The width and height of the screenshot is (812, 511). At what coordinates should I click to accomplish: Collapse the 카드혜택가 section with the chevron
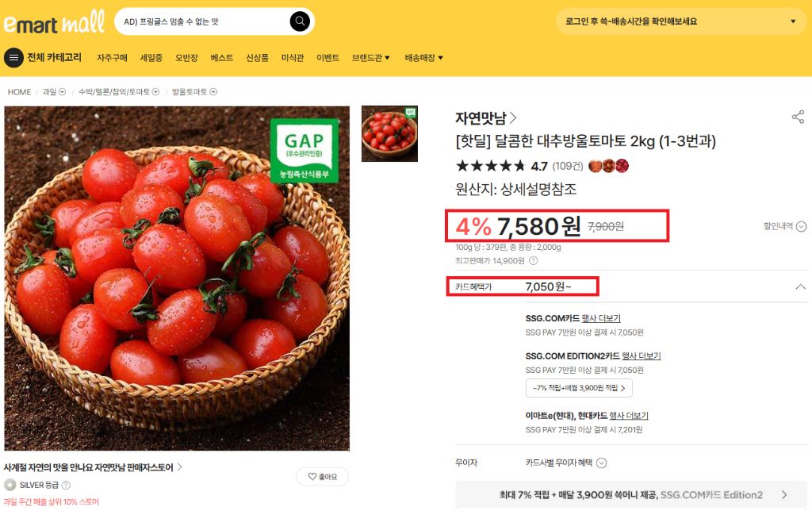point(800,287)
